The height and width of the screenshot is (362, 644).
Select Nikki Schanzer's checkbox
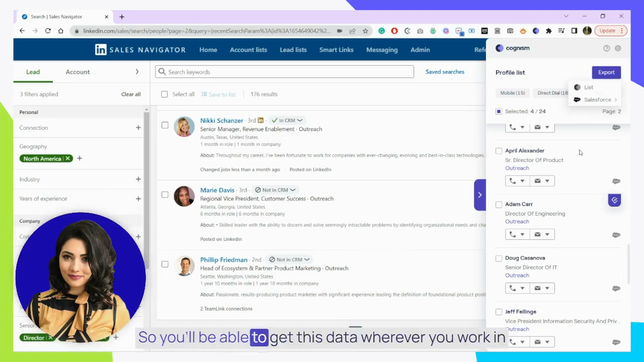coord(165,125)
